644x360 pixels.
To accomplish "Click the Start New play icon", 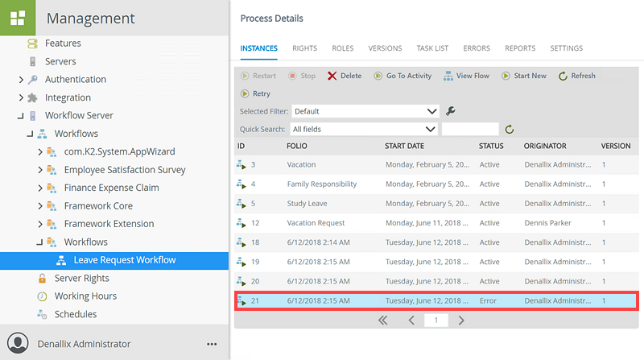I will 506,76.
